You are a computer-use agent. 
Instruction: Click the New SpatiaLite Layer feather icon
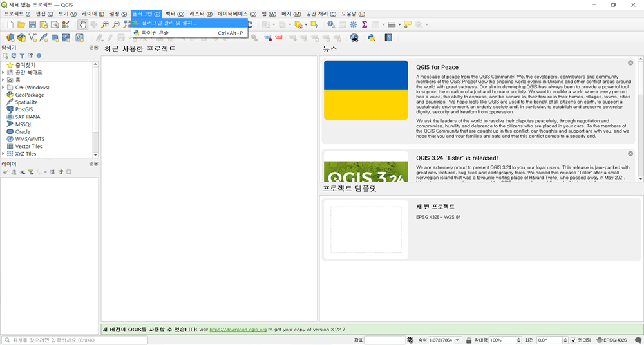[x=44, y=38]
